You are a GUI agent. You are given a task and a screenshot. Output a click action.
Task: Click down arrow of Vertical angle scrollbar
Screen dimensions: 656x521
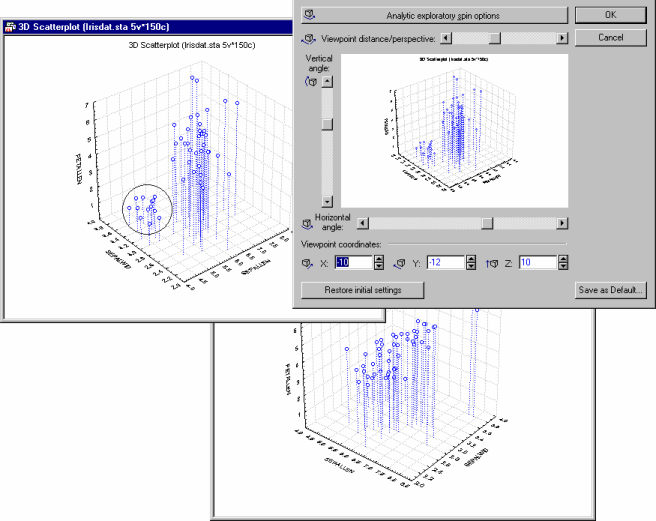click(x=327, y=202)
